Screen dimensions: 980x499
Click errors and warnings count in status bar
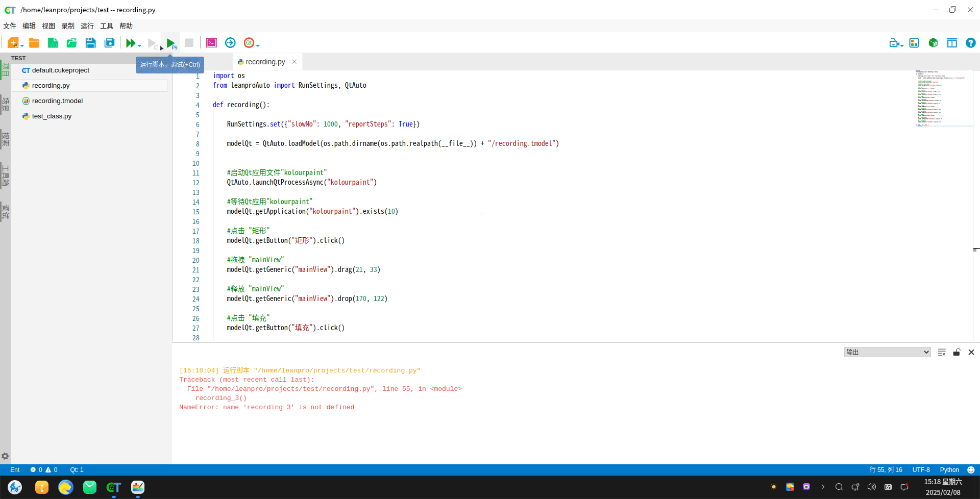(x=44, y=470)
